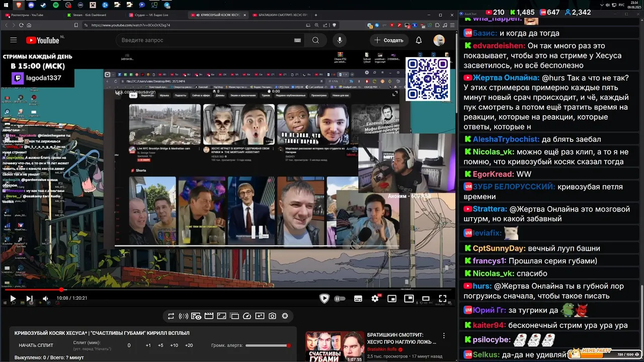
Task: Toggle the audio boost enhancer icon
Action: 184,316
